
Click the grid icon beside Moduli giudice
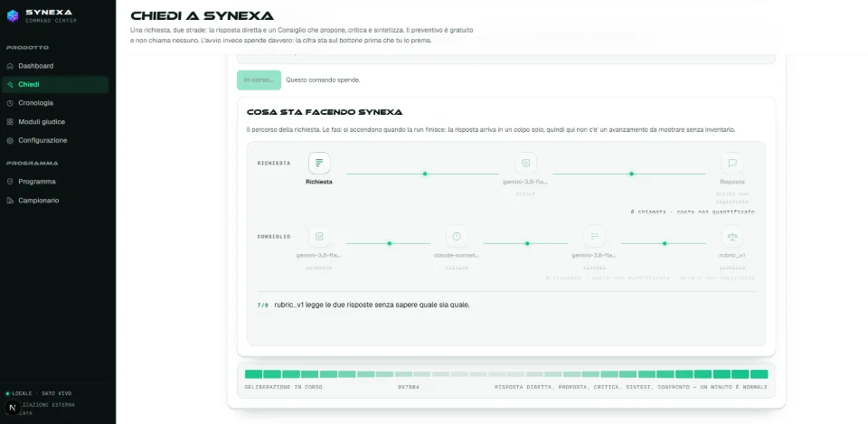10,122
